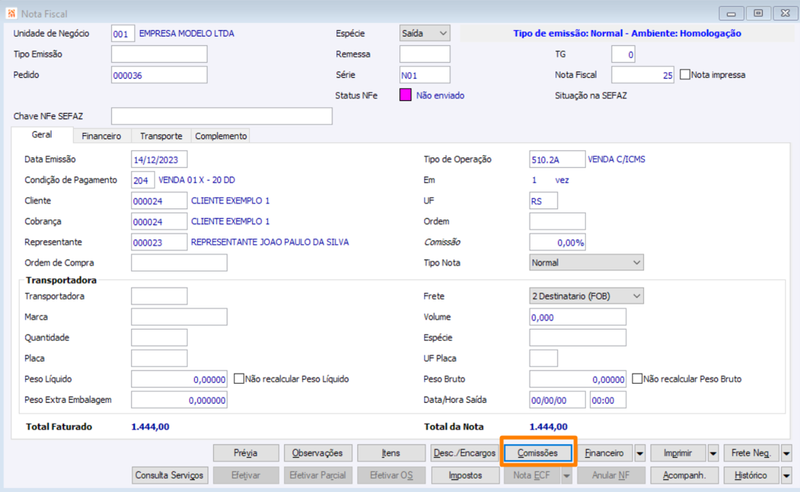Click the Série field showing N01
The height and width of the screenshot is (492, 800).
(424, 75)
